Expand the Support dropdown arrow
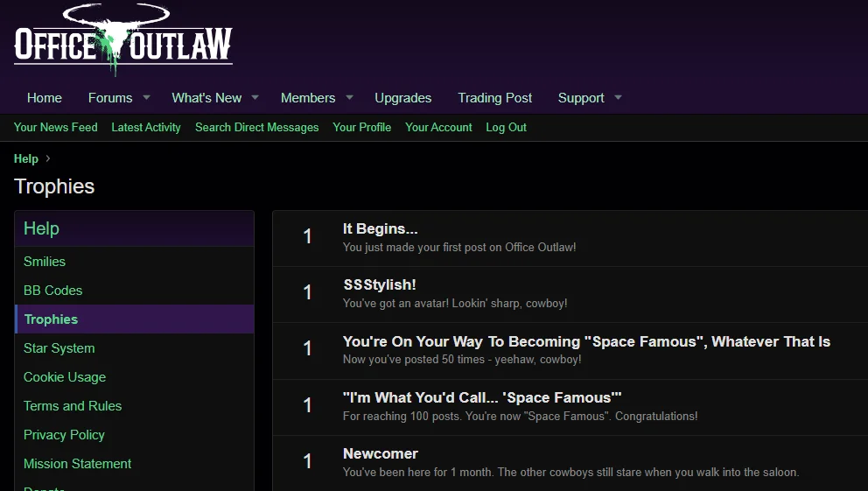The image size is (868, 491). click(x=619, y=97)
